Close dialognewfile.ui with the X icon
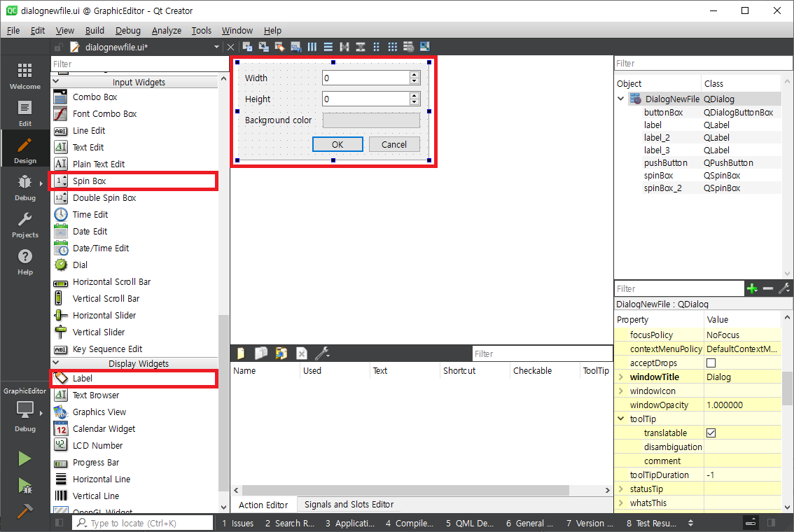794x532 pixels. tap(230, 47)
